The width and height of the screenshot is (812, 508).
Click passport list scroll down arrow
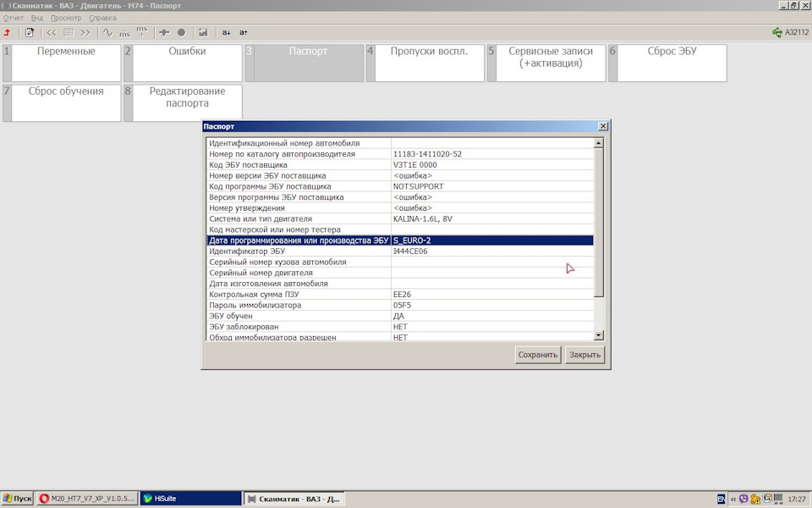click(599, 335)
